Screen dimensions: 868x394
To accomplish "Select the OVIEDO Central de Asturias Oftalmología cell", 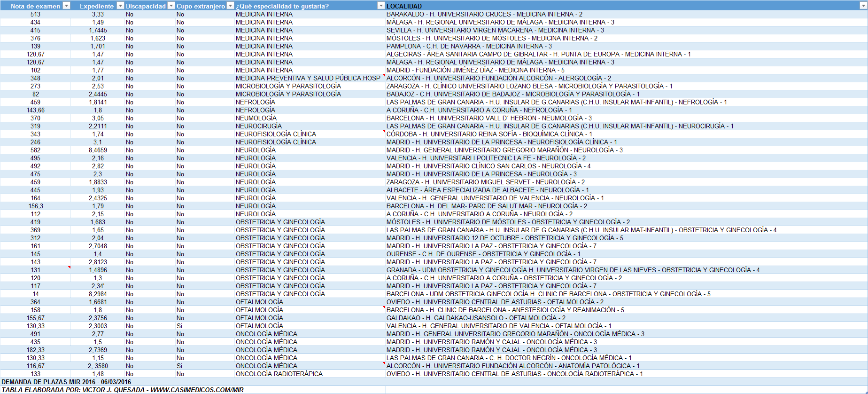I will 627,302.
